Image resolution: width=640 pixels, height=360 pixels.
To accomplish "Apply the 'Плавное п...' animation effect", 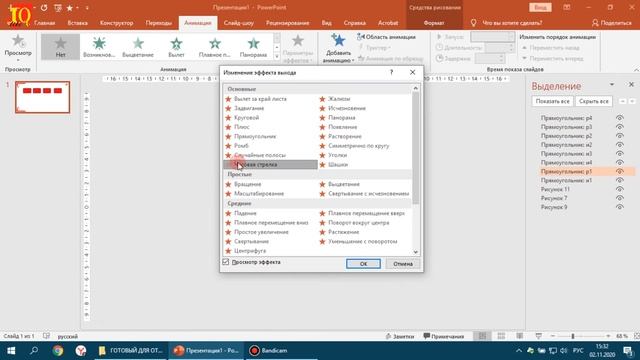I will coord(215,47).
